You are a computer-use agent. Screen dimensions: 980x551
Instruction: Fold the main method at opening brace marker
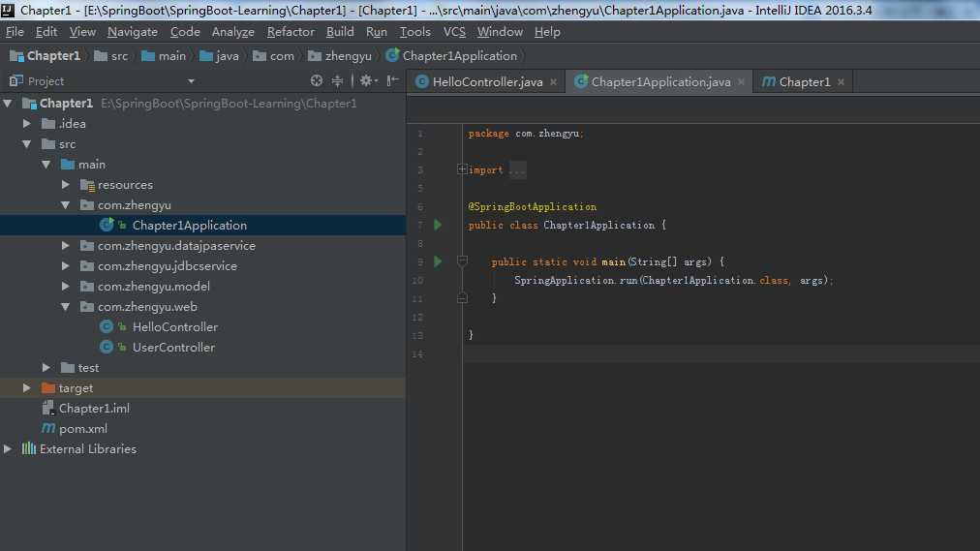tap(462, 261)
